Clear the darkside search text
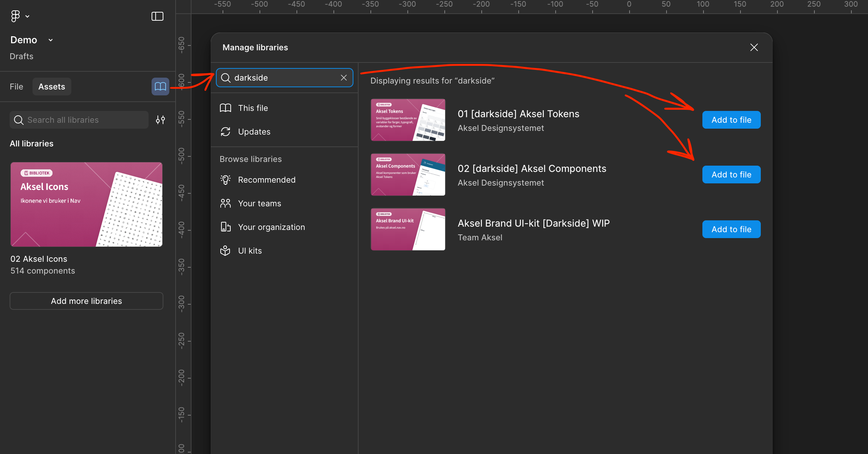Image resolution: width=868 pixels, height=454 pixels. (x=343, y=78)
